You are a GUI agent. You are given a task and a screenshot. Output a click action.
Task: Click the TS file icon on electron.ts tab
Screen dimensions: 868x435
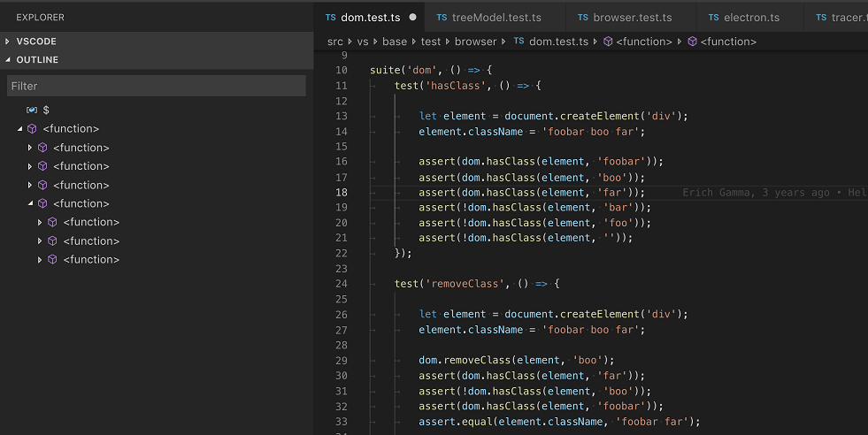click(713, 18)
